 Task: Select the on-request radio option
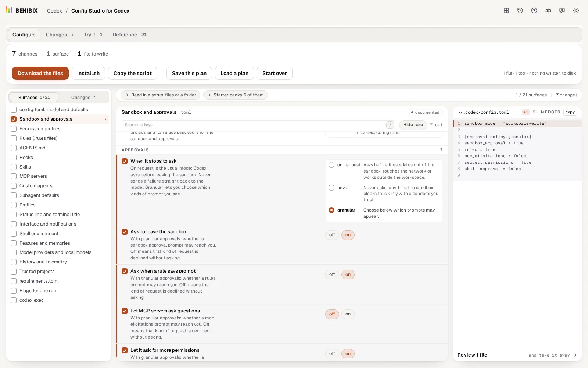click(x=331, y=165)
